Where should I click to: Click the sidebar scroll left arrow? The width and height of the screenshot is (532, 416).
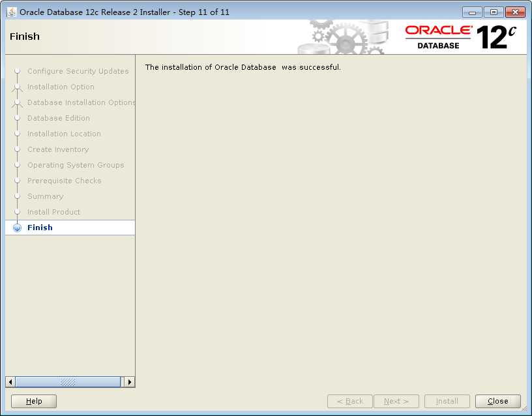(x=10, y=381)
